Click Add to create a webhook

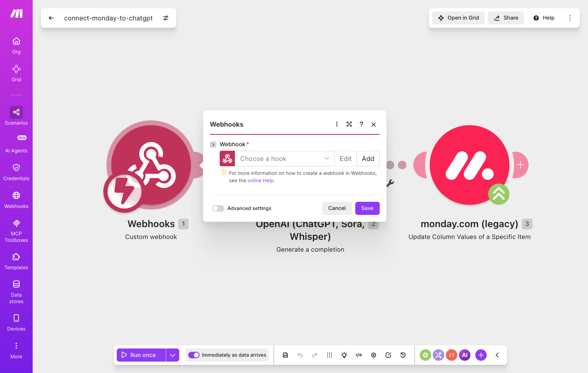pyautogui.click(x=368, y=159)
